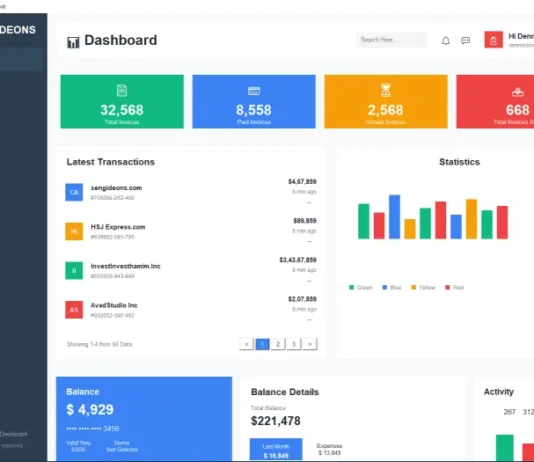
Task: Click the $4,67,859 amount
Action: tap(302, 181)
